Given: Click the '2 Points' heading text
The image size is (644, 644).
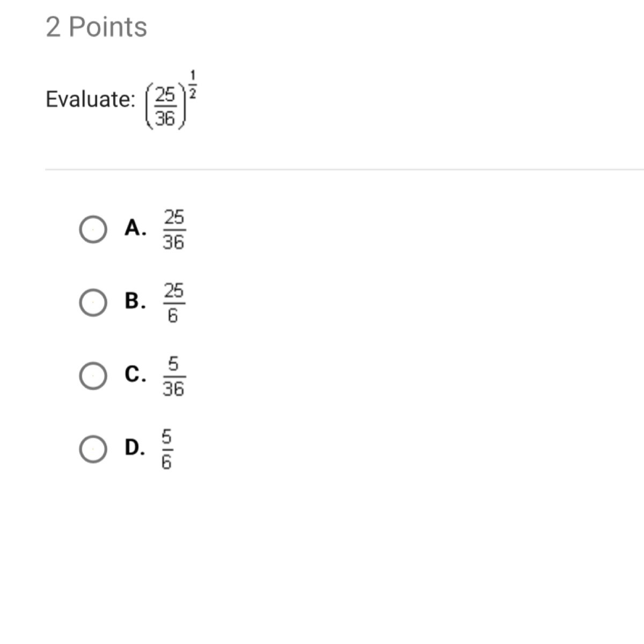Looking at the screenshot, I should tap(97, 27).
